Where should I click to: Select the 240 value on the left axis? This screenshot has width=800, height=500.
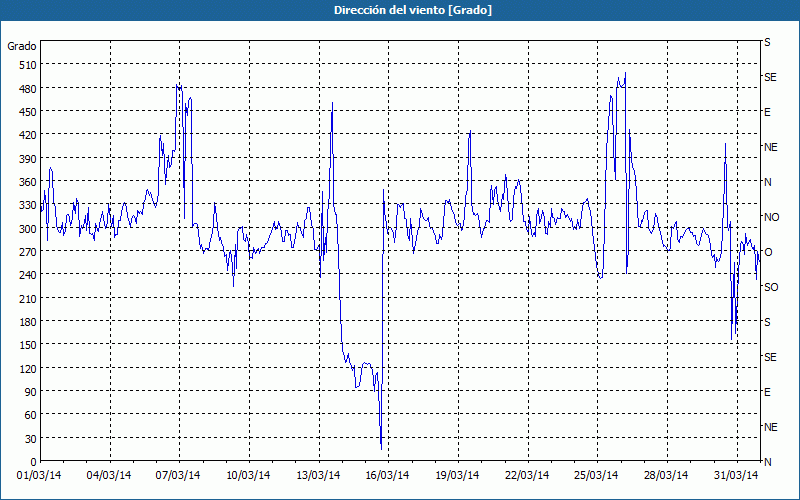point(28,275)
